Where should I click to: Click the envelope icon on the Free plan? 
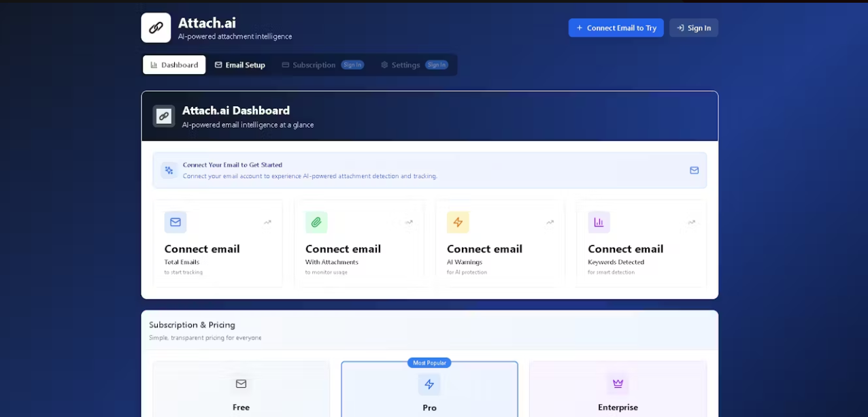point(241,384)
